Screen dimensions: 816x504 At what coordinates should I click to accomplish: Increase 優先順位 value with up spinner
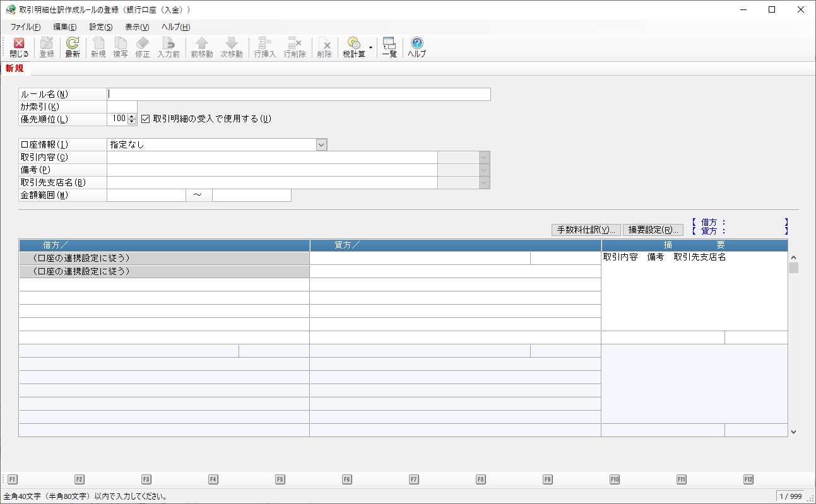coord(131,116)
